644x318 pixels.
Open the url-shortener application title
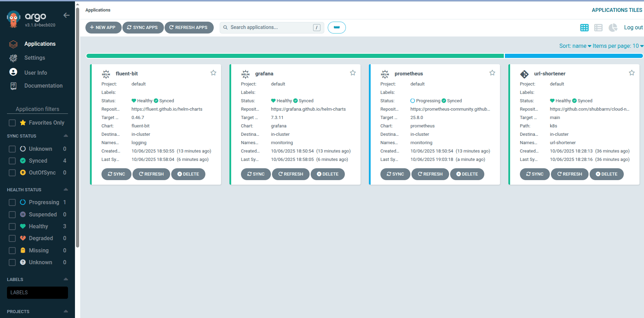click(550, 74)
